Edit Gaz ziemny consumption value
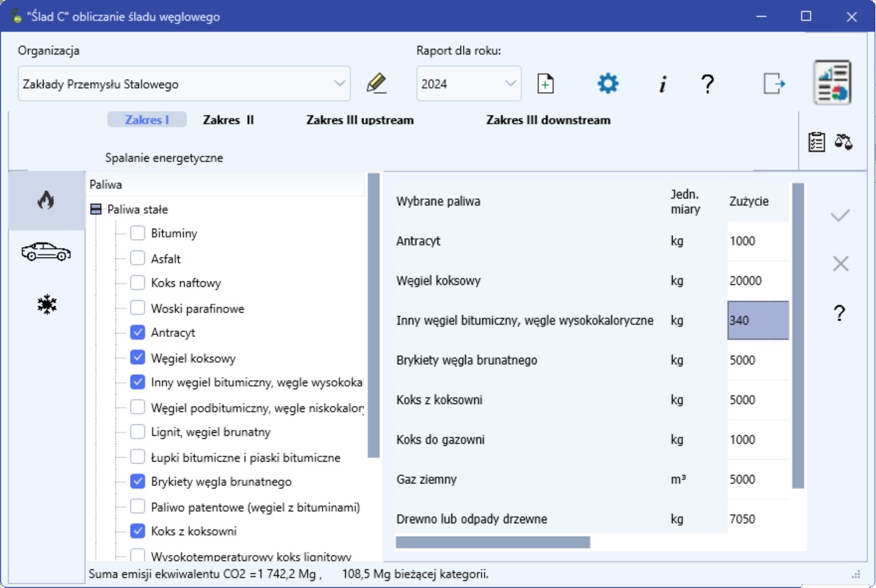 pos(758,479)
